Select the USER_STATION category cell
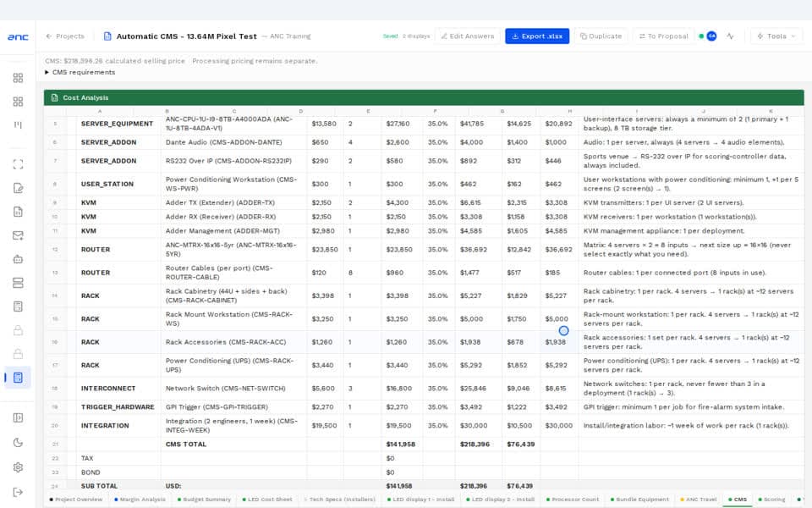This screenshot has width=812, height=508. [x=118, y=184]
